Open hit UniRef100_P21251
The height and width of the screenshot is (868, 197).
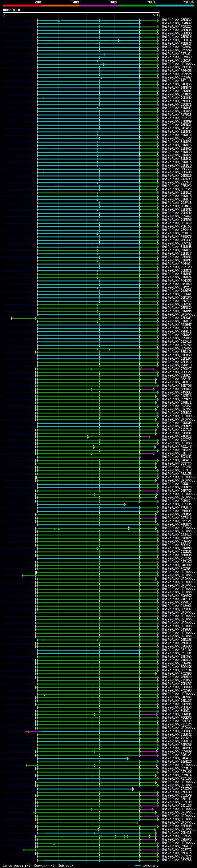176,467
